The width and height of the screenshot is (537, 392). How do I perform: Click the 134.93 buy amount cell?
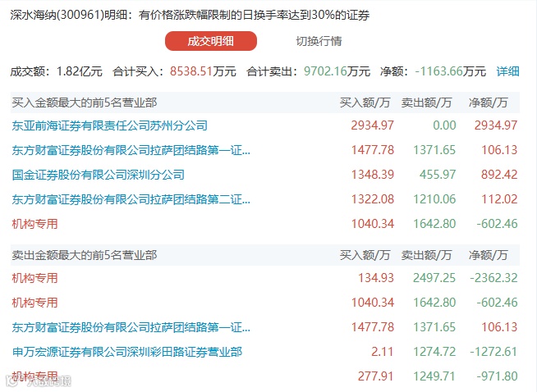pyautogui.click(x=376, y=278)
